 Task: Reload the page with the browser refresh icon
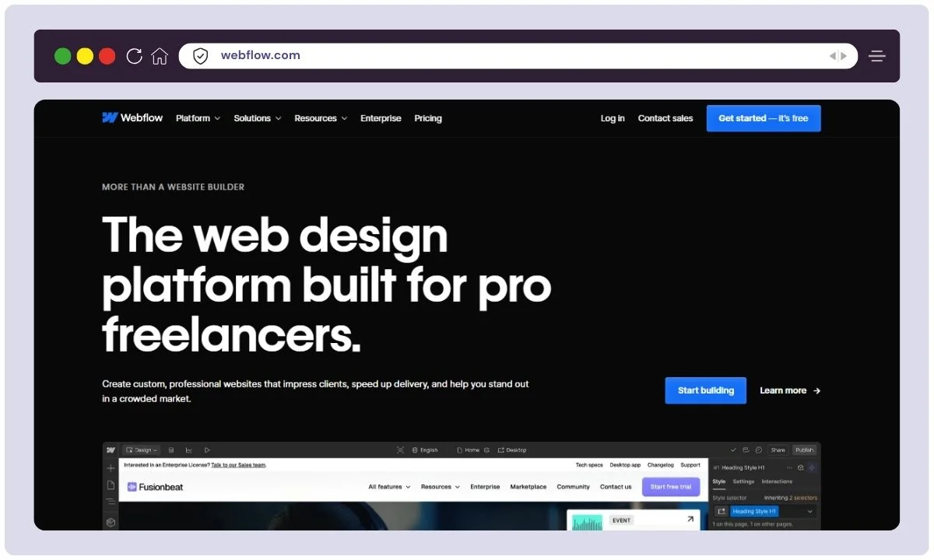coord(134,56)
